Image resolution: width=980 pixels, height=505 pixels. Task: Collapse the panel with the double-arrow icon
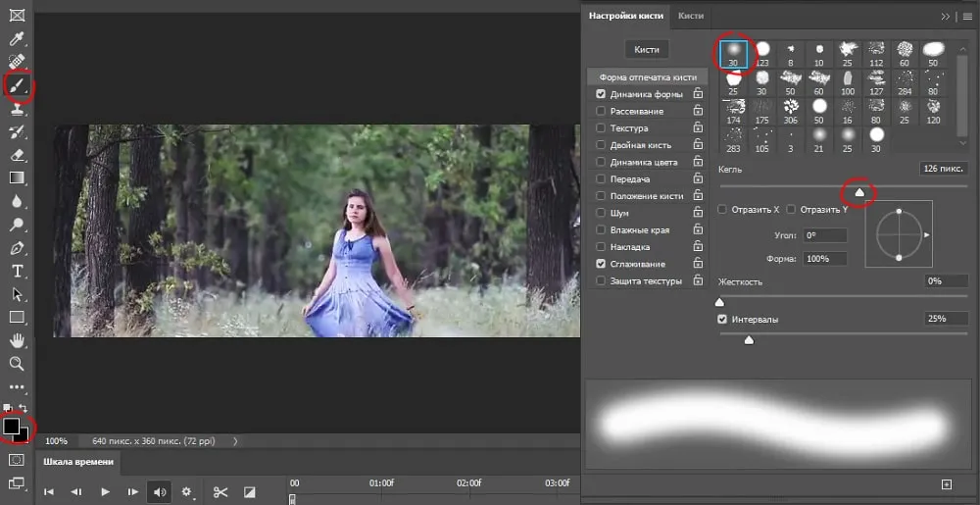(x=946, y=16)
